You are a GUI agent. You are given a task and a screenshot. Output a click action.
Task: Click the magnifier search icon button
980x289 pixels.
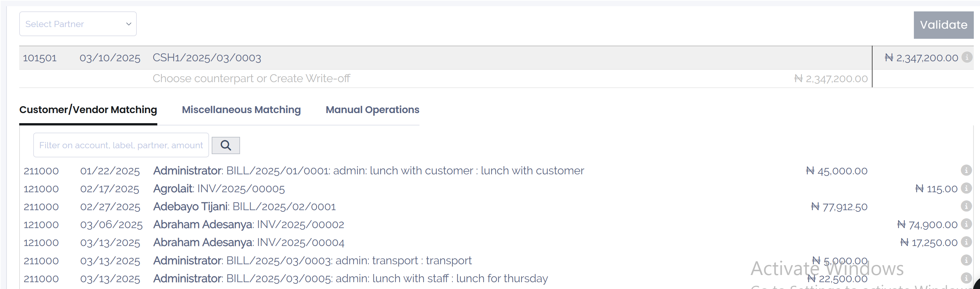pos(225,145)
